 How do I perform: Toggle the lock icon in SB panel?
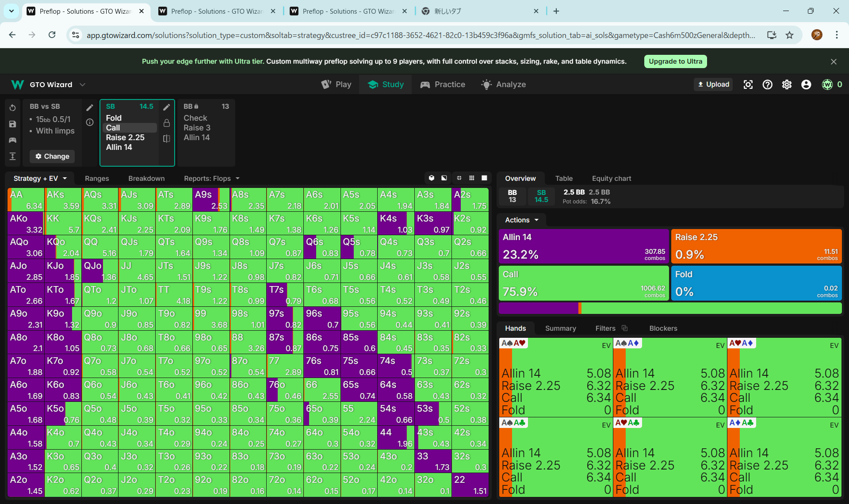click(167, 123)
